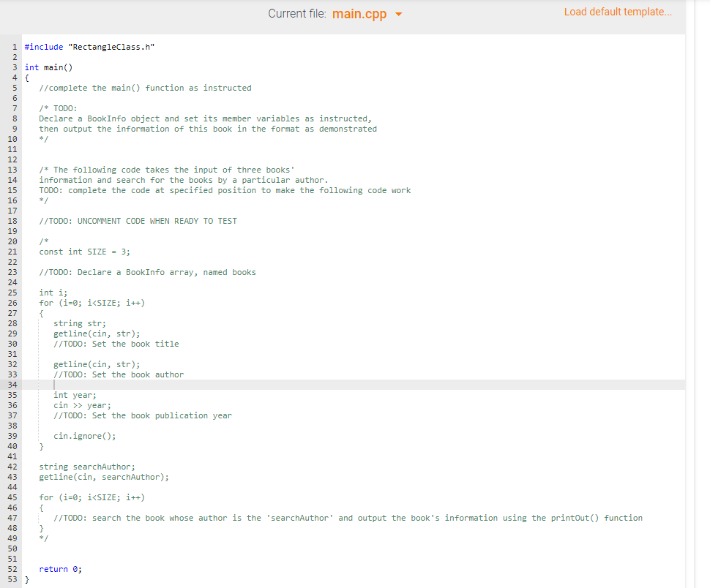Click line number 34 in the gutter
Image resolution: width=710 pixels, height=588 pixels.
tap(14, 384)
